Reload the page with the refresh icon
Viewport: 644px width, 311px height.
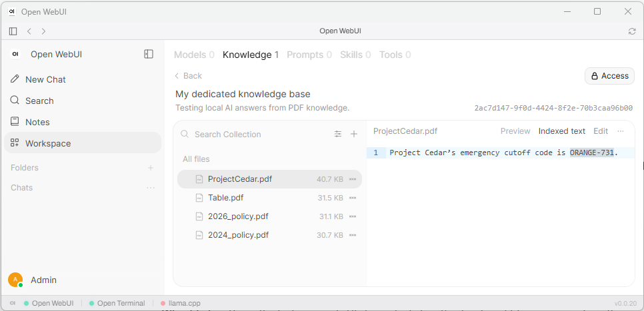632,31
